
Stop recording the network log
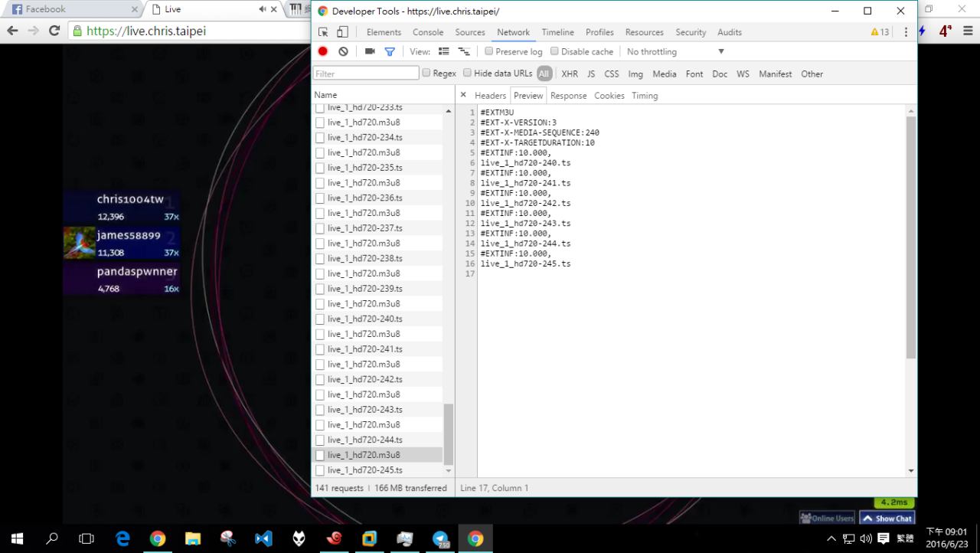323,51
